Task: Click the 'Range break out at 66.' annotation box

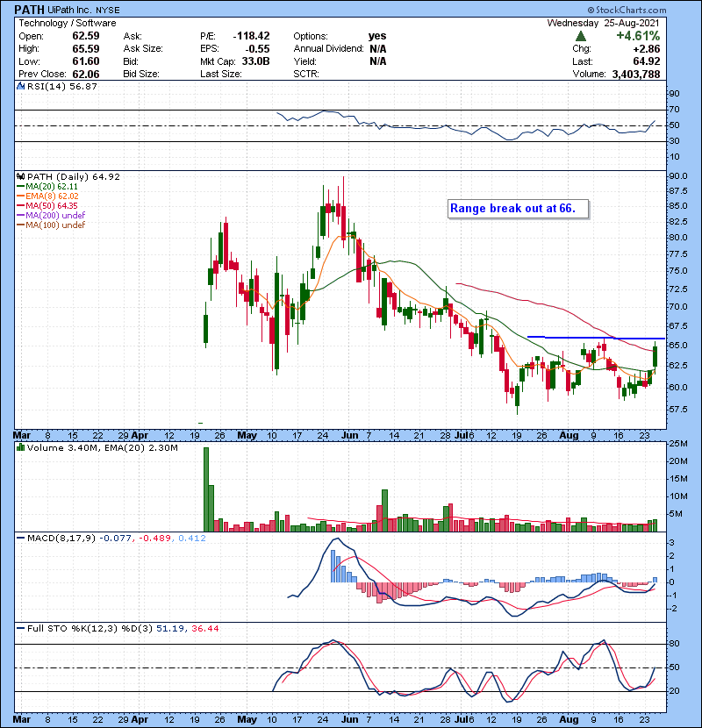Action: pyautogui.click(x=518, y=209)
